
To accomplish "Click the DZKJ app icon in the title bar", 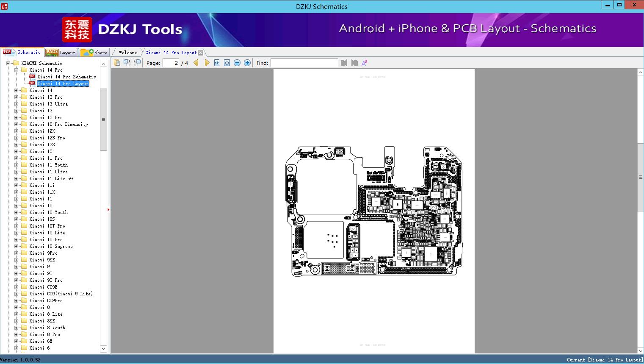I will click(4, 6).
